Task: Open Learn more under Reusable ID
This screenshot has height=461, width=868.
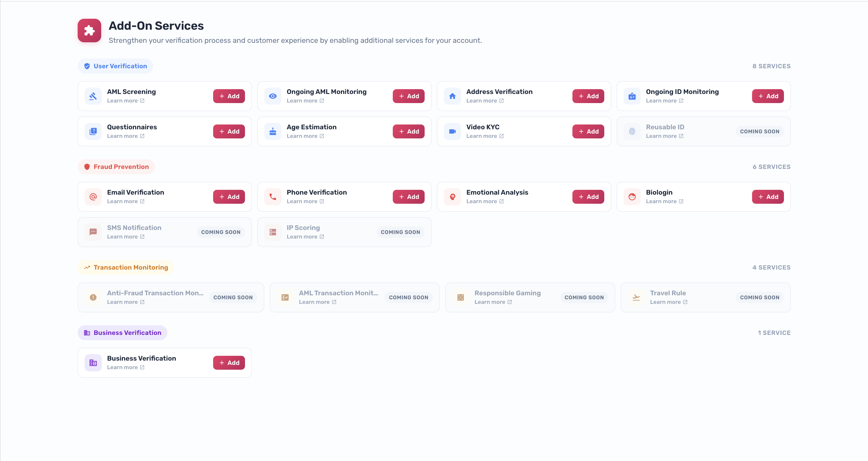Action: pyautogui.click(x=664, y=136)
